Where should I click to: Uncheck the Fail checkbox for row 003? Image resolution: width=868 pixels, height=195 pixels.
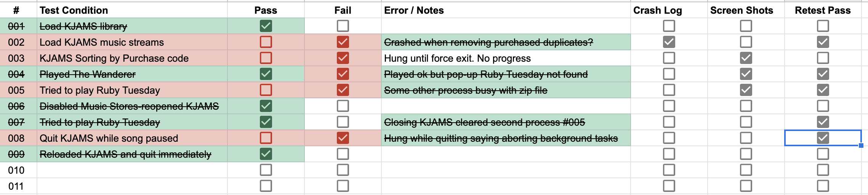343,58
